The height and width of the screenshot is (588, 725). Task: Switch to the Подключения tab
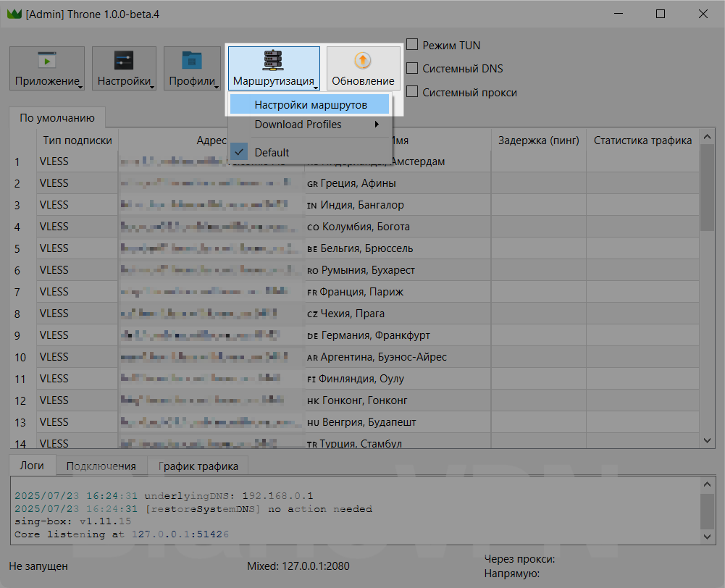point(101,466)
